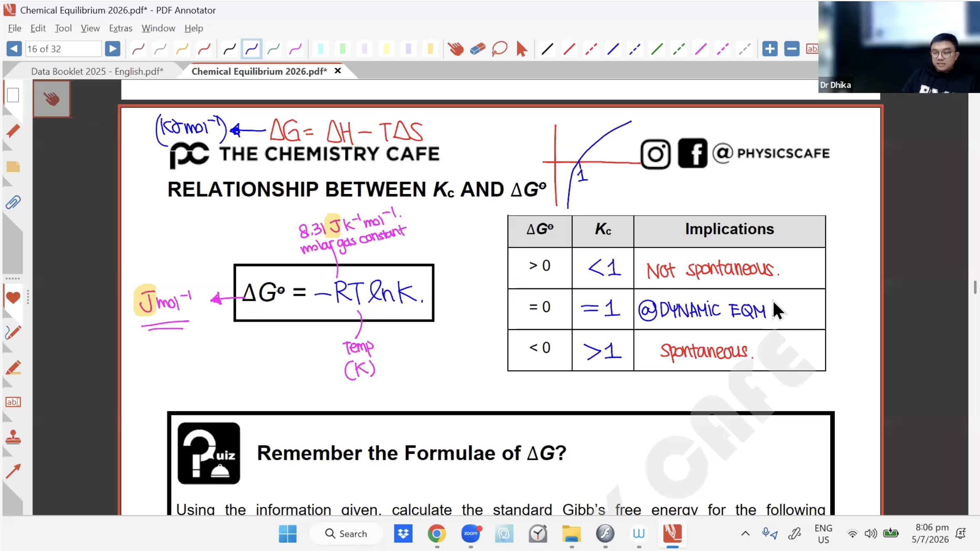Select the teal green pen preset
This screenshot has width=980, height=551.
tap(274, 49)
